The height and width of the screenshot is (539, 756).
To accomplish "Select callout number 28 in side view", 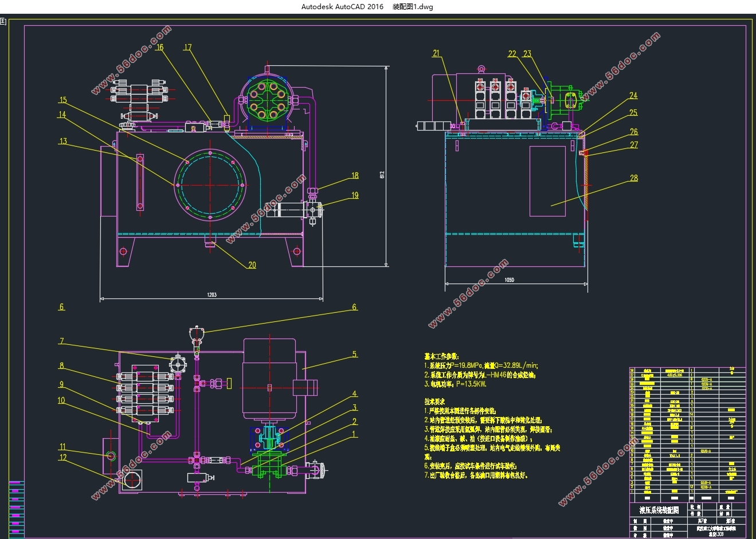I will point(633,178).
